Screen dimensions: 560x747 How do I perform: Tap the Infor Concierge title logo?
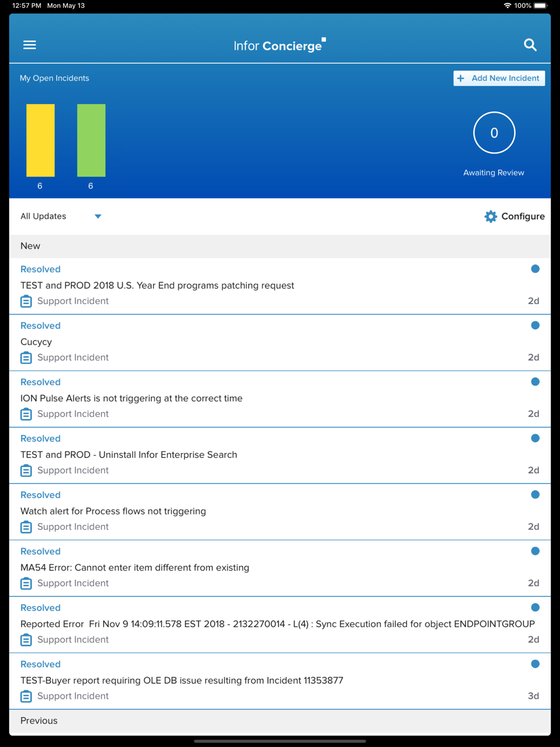[279, 45]
